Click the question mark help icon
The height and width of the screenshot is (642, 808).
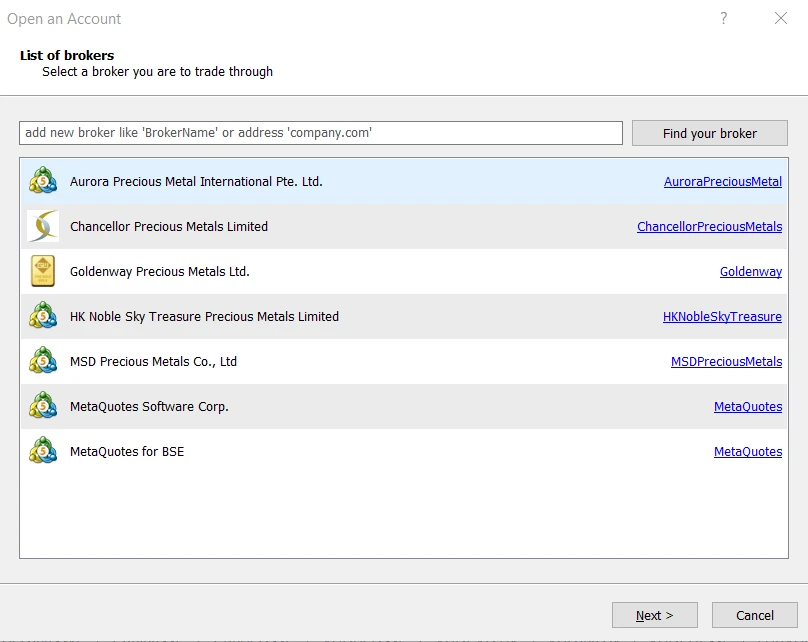click(724, 19)
